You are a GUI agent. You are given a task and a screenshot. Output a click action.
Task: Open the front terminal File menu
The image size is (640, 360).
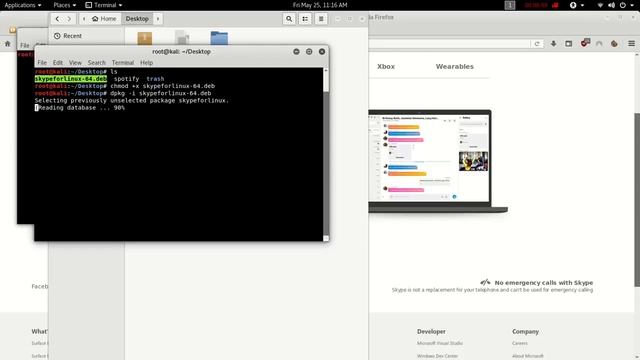pos(42,62)
